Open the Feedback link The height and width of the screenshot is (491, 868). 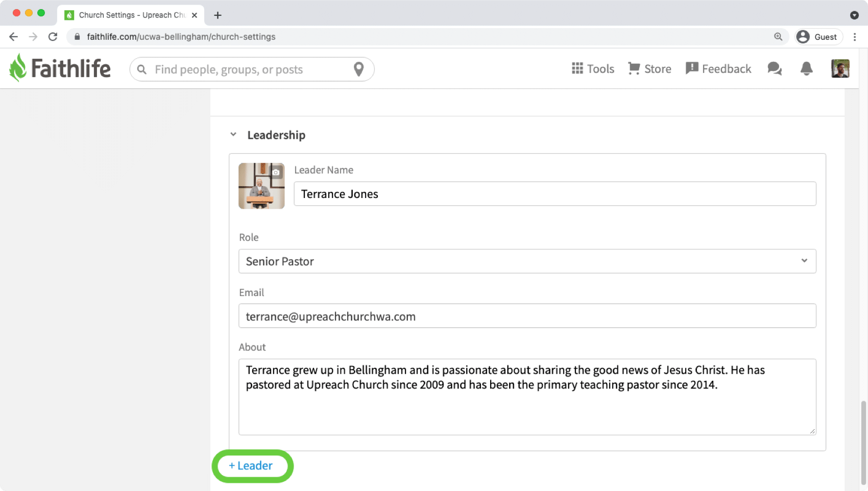[718, 69]
